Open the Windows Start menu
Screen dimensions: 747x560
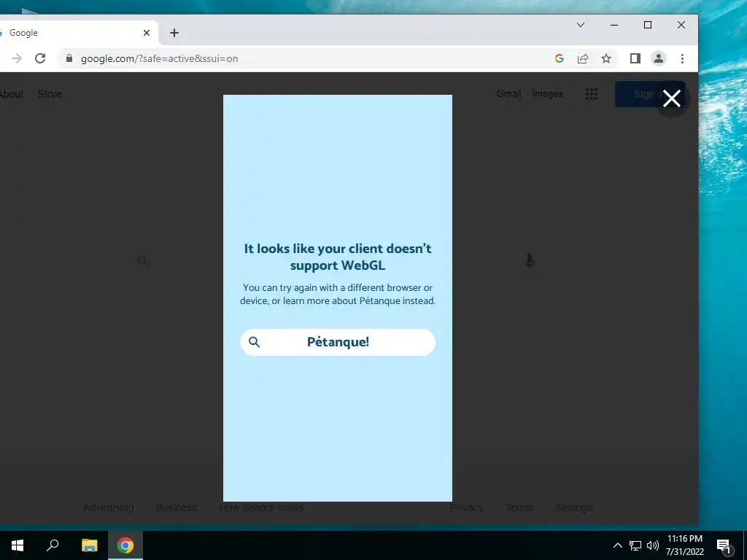pos(18,545)
